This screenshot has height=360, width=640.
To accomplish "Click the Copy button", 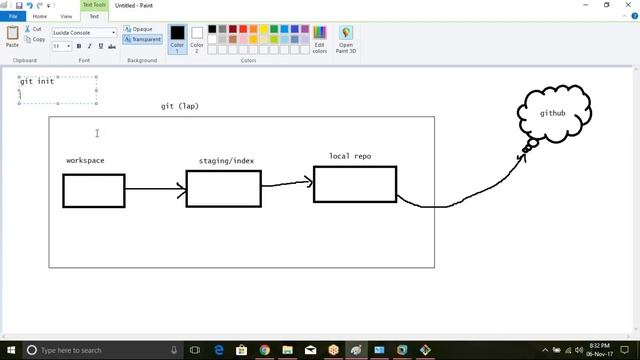I will (35, 39).
